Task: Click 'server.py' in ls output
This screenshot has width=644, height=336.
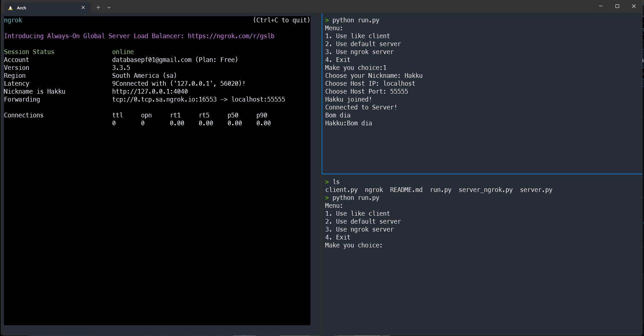Action: (536, 190)
